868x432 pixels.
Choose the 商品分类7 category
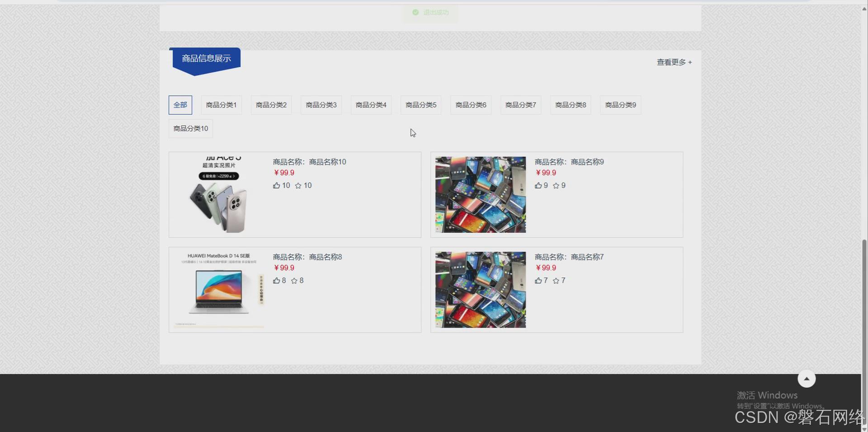pyautogui.click(x=521, y=105)
